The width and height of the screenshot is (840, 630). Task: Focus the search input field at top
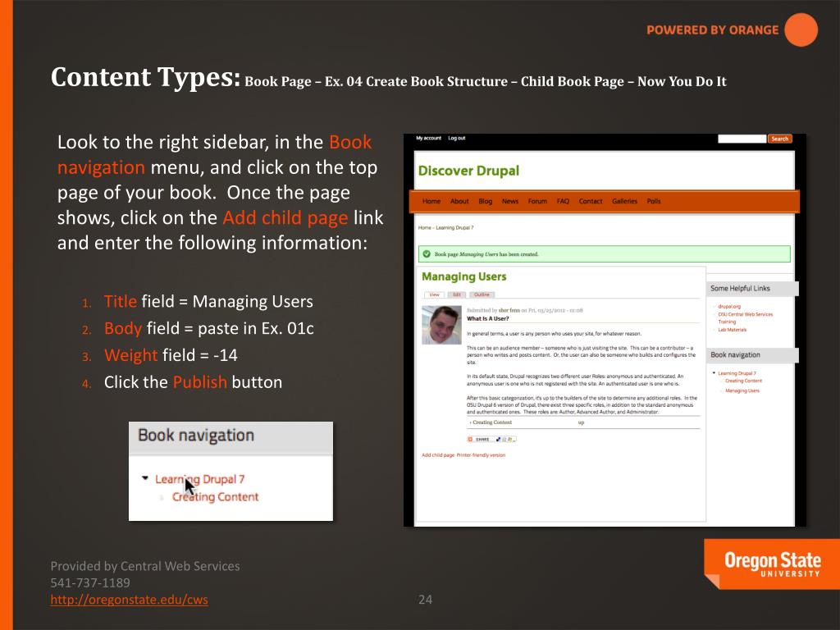(742, 139)
